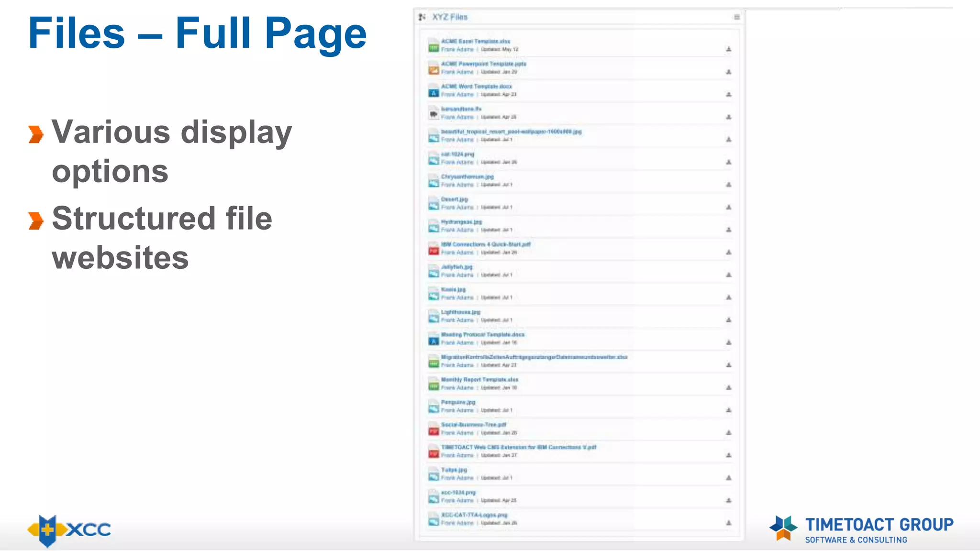Download Monthly Report Template.xlsx

pos(728,387)
